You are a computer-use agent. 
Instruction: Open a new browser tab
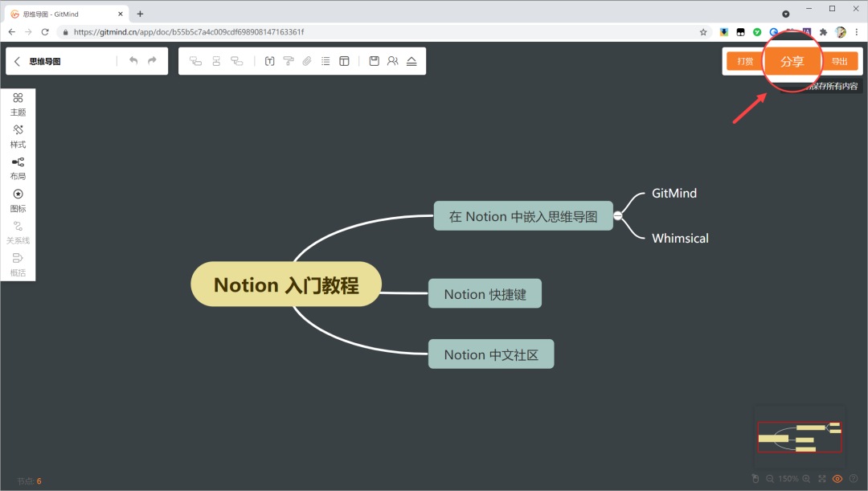[140, 14]
